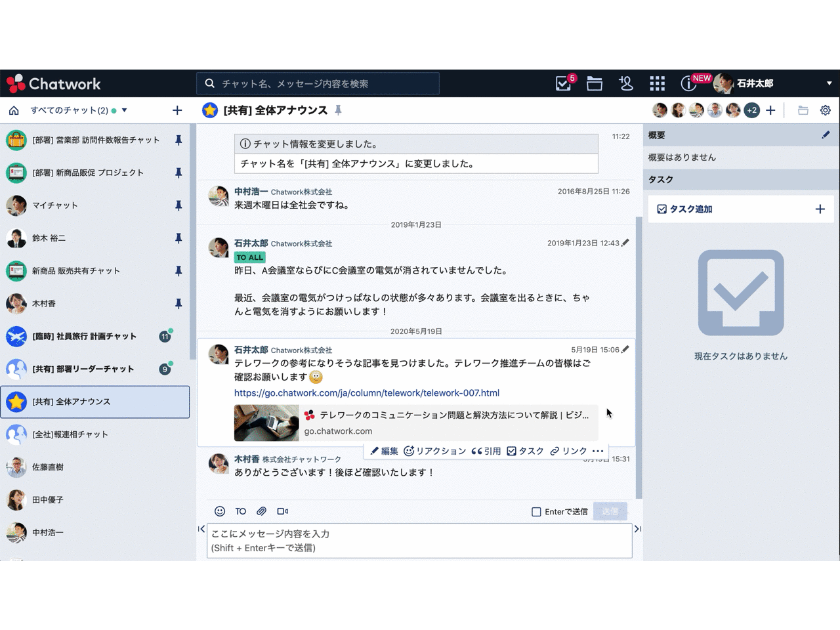Open the 部署リーダーチャット chat
This screenshot has width=840, height=630.
tap(95, 369)
